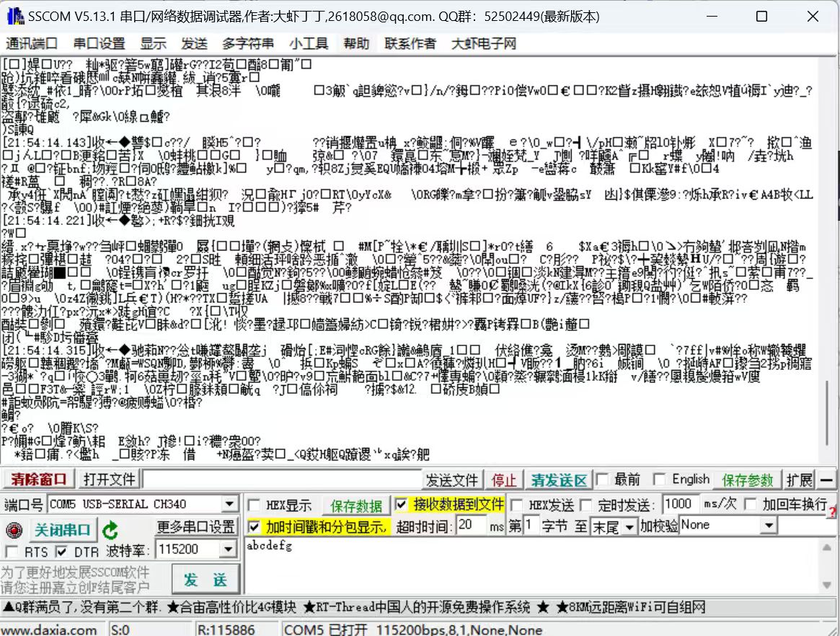
Task: Click the minus collapse button beside 扩展
Action: [x=826, y=480]
